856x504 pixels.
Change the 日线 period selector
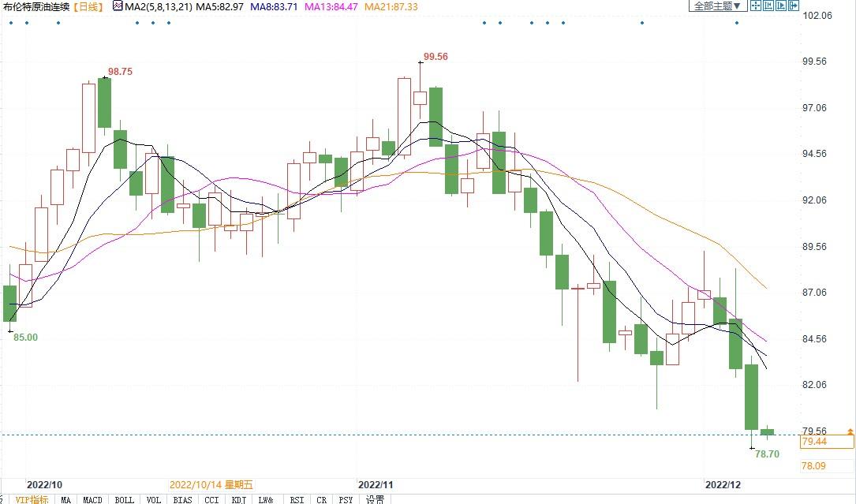click(x=89, y=6)
